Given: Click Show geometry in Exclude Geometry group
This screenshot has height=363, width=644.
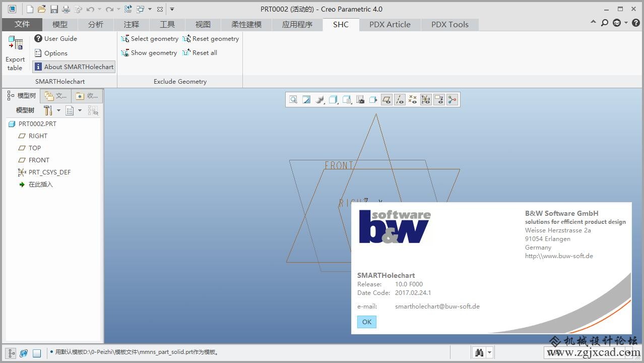Looking at the screenshot, I should (x=149, y=52).
